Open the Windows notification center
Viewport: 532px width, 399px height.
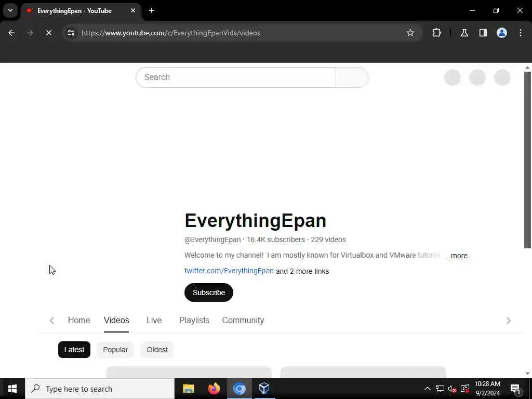516,389
